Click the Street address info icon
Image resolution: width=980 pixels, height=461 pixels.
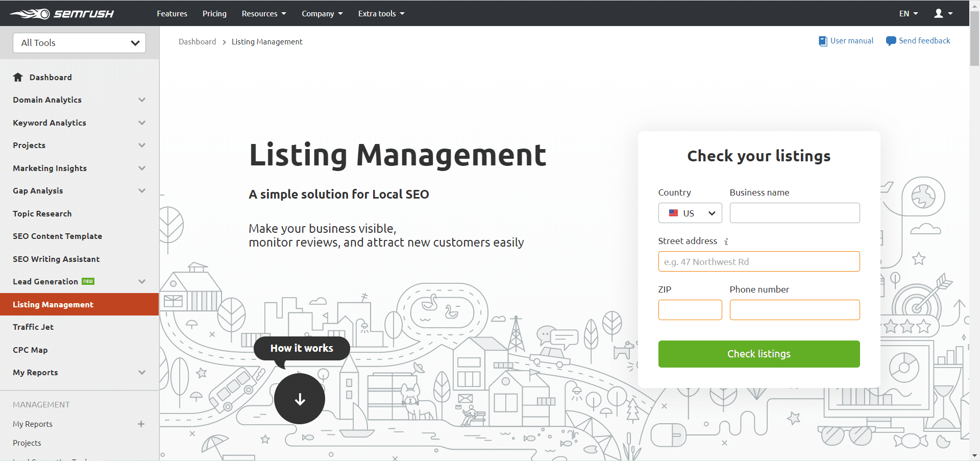point(726,241)
